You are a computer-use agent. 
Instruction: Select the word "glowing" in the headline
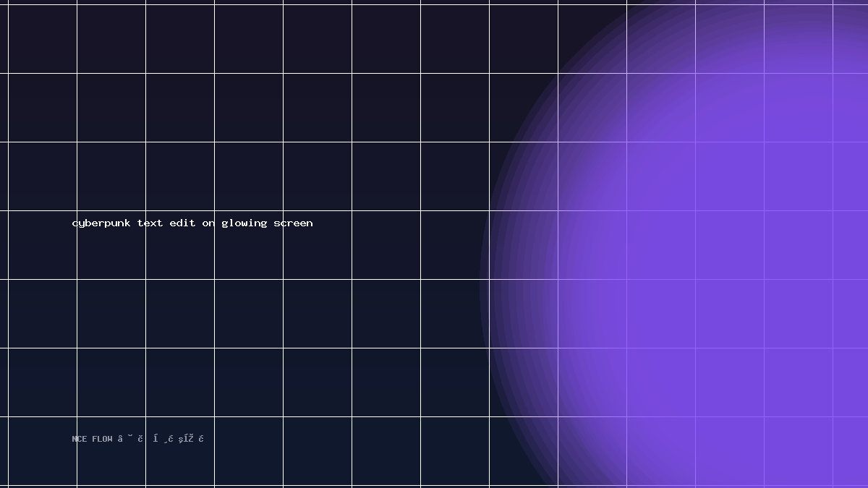[244, 223]
